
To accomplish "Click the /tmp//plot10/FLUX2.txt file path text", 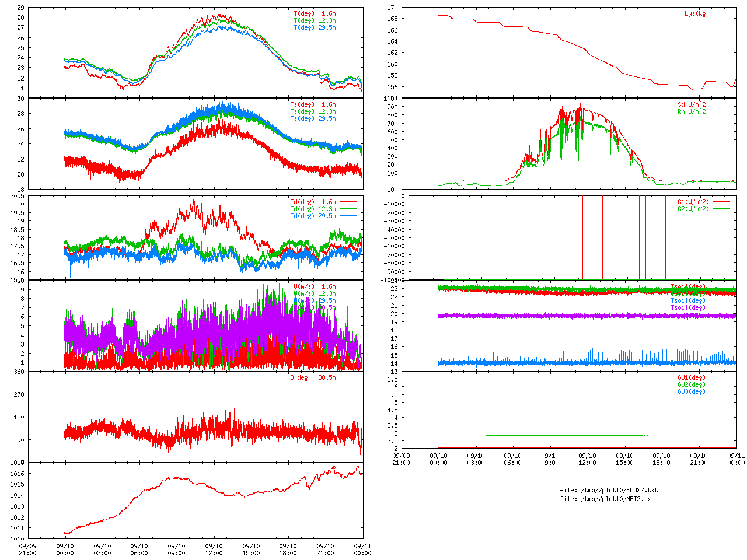I will point(608,490).
